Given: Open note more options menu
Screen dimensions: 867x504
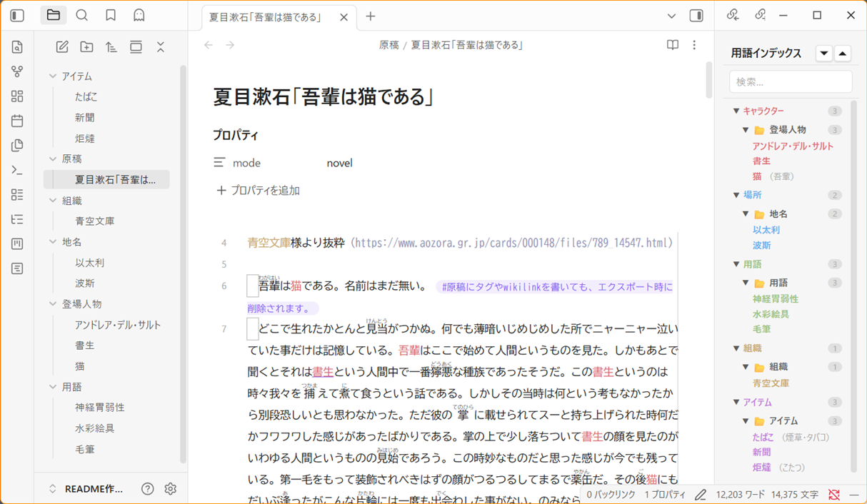Looking at the screenshot, I should (694, 45).
